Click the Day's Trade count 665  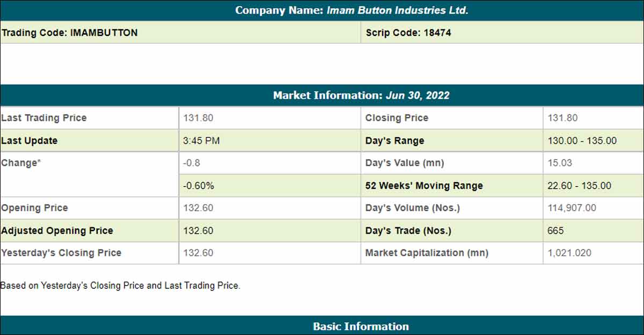[x=555, y=231]
